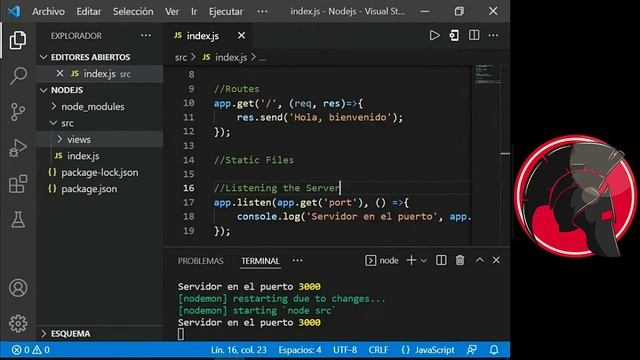Open the Ver menu
The width and height of the screenshot is (640, 360).
(172, 11)
